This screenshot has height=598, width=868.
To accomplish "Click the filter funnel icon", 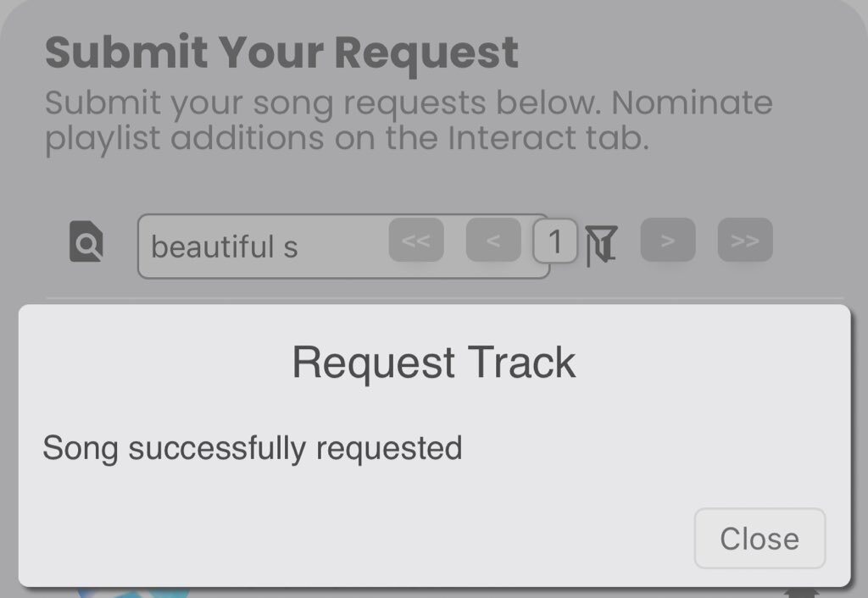I will coord(601,245).
